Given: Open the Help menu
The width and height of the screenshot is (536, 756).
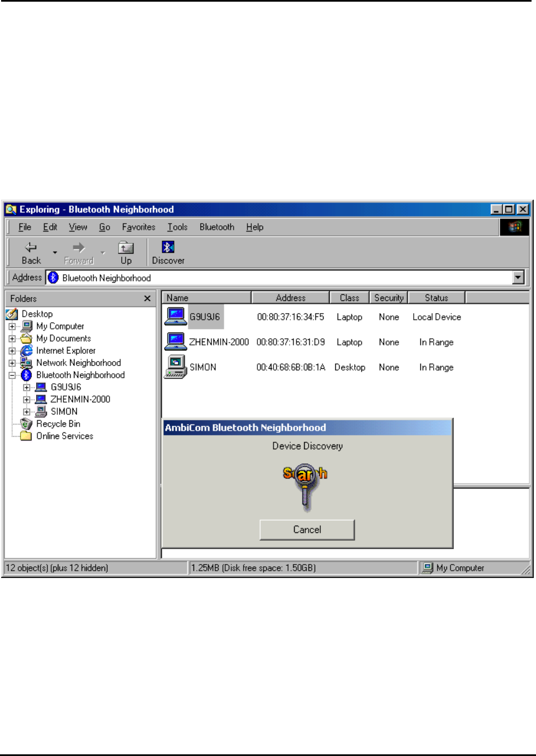Looking at the screenshot, I should (255, 227).
